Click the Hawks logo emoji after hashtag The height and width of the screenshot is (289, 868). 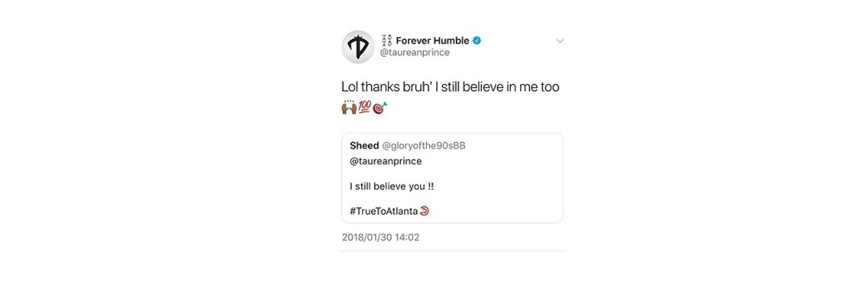424,211
